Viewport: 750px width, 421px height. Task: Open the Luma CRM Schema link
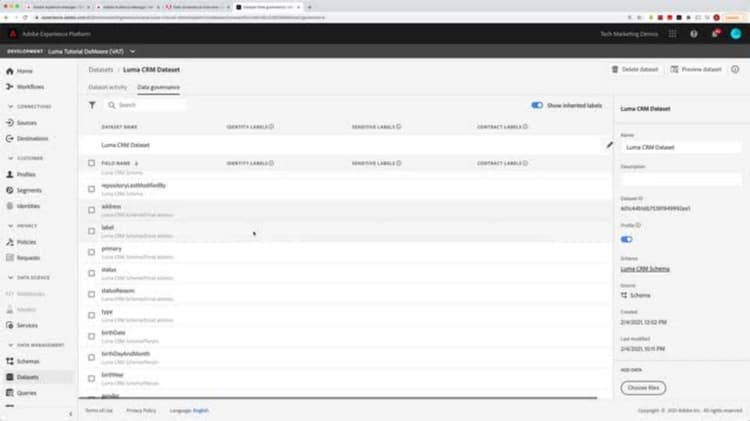(x=645, y=269)
